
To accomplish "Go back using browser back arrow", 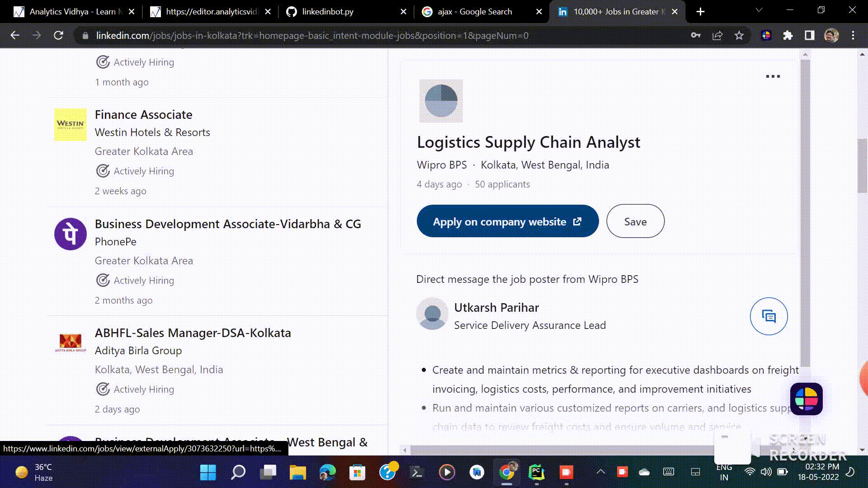I will [15, 35].
